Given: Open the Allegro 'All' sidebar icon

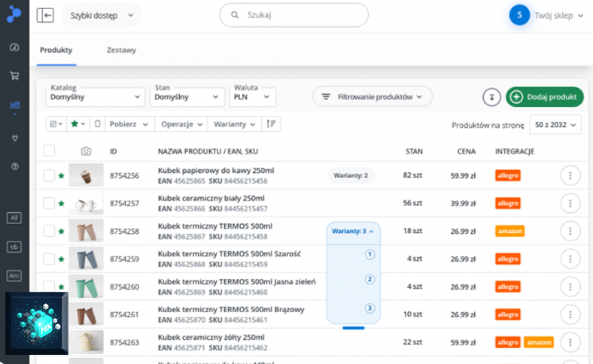Looking at the screenshot, I should pyautogui.click(x=14, y=218).
